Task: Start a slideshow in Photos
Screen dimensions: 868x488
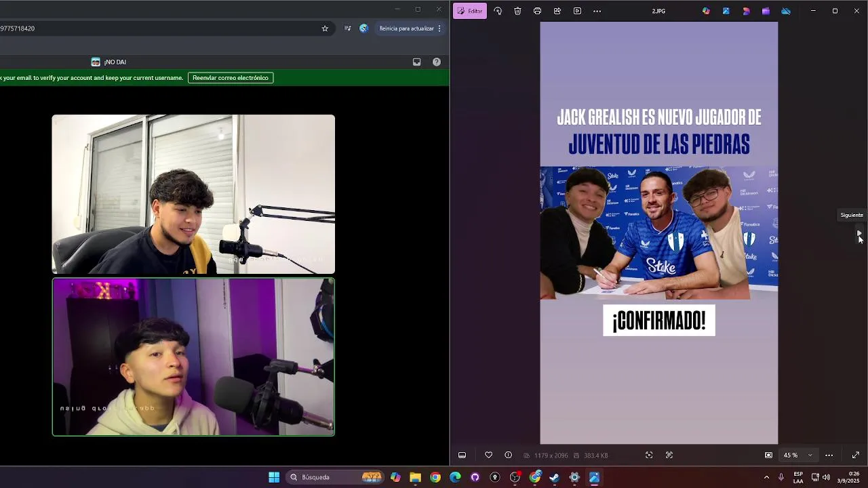Action: tap(577, 11)
